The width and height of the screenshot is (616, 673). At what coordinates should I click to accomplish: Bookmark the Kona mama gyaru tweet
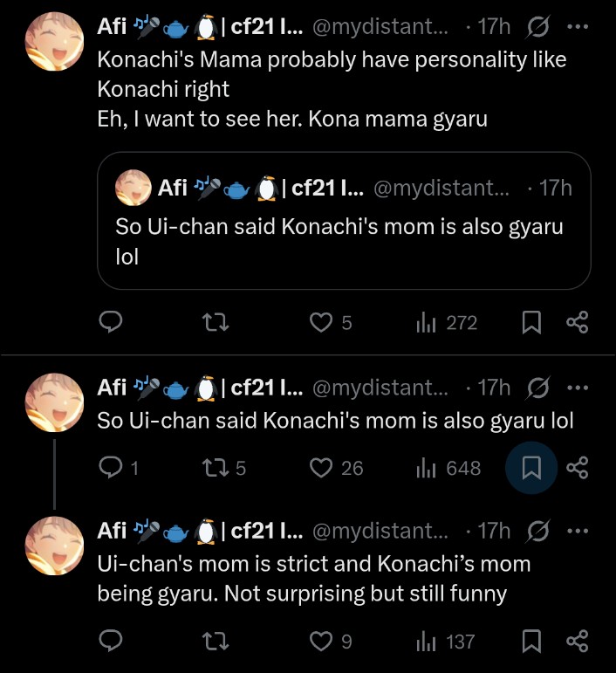click(x=531, y=323)
